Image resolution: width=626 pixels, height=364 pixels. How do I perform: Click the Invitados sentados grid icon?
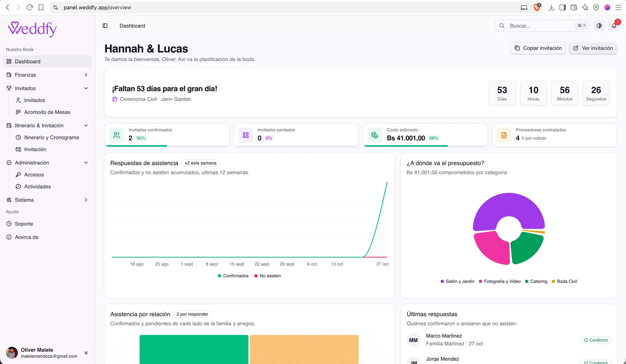pyautogui.click(x=246, y=135)
